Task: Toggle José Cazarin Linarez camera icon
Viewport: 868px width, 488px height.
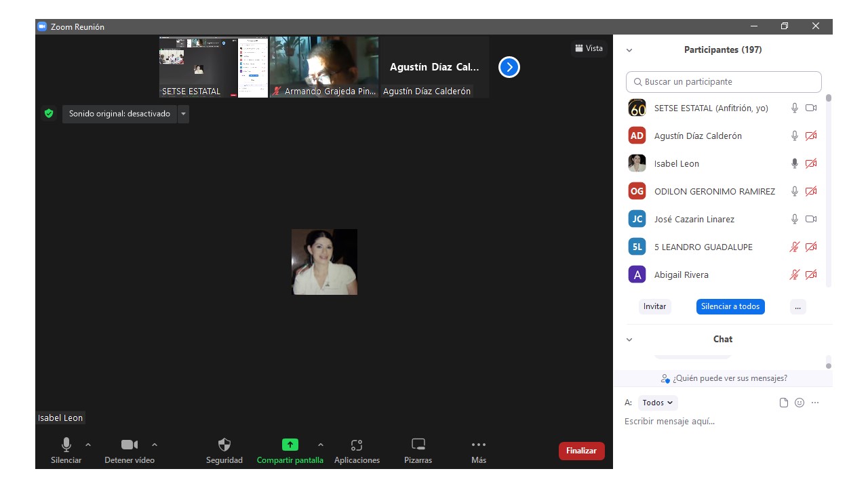Action: tap(811, 219)
